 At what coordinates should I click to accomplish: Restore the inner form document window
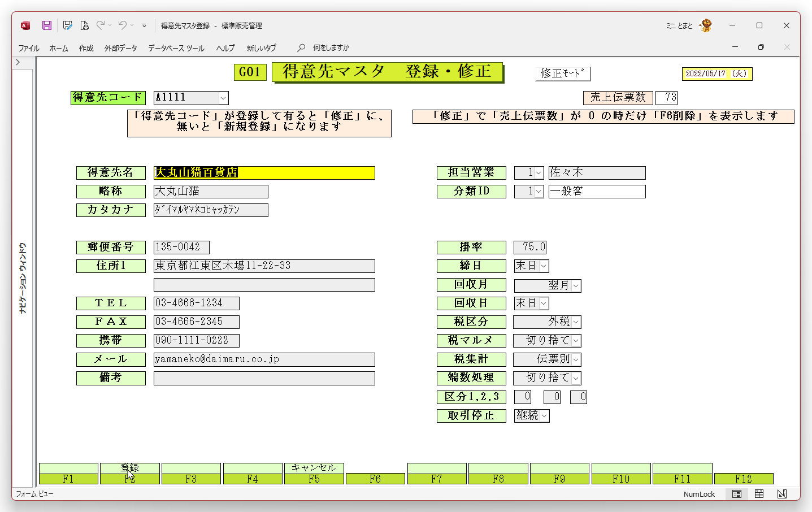761,47
